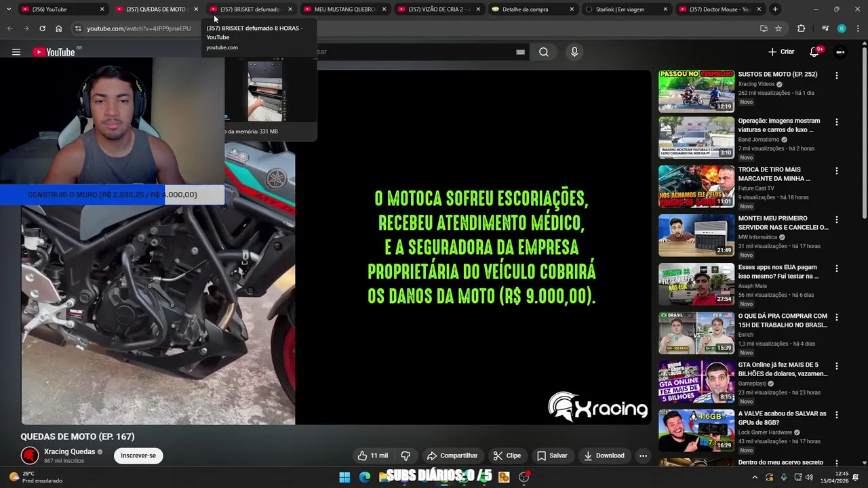Switch to the Doctor Mouse tab
This screenshot has height=488, width=868.
[721, 9]
